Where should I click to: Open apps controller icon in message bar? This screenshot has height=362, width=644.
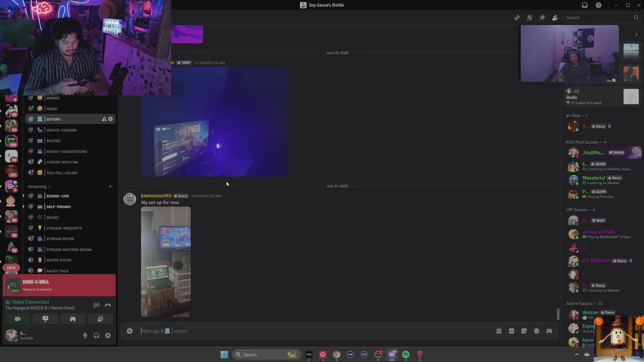549,331
